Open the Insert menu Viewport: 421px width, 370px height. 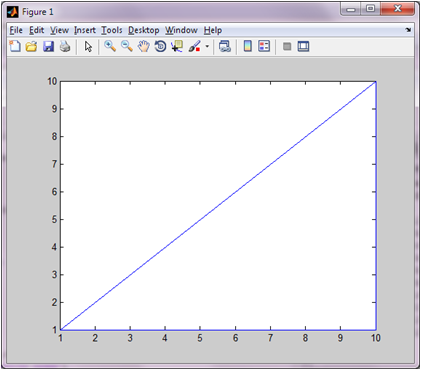[x=85, y=30]
